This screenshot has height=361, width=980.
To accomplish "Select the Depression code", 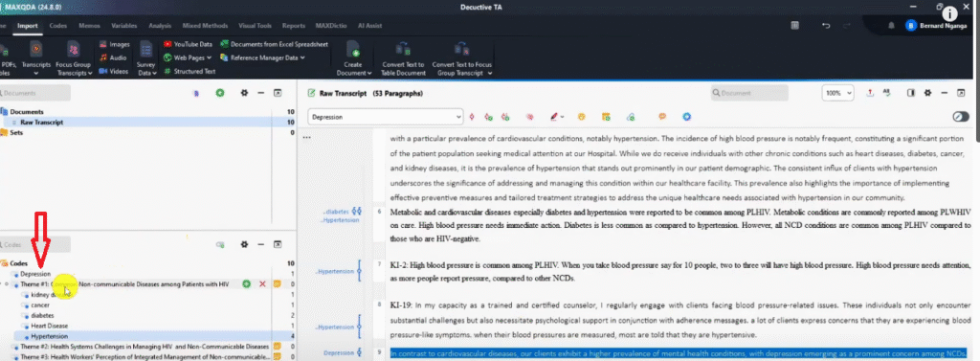I will tap(35, 274).
